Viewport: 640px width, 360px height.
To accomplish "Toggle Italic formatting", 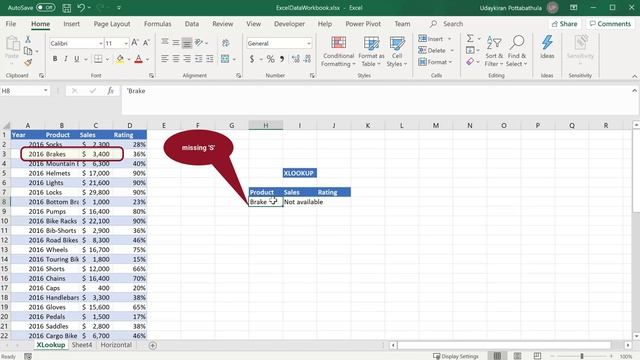I will (65, 59).
